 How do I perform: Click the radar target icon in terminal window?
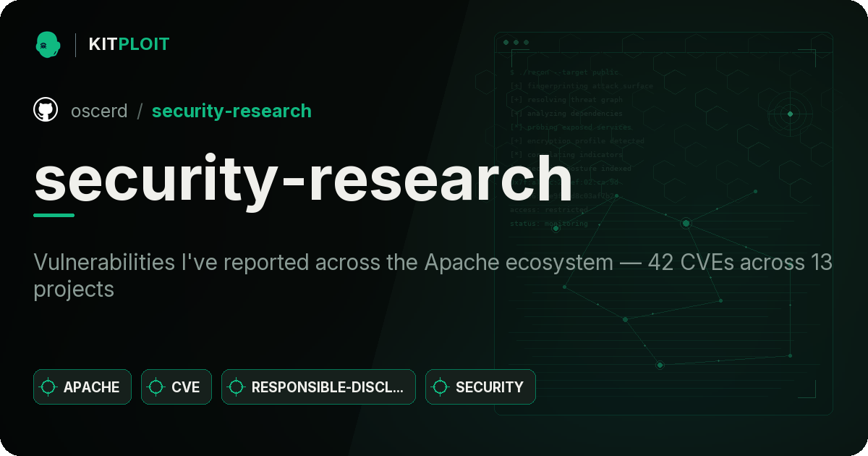click(790, 114)
